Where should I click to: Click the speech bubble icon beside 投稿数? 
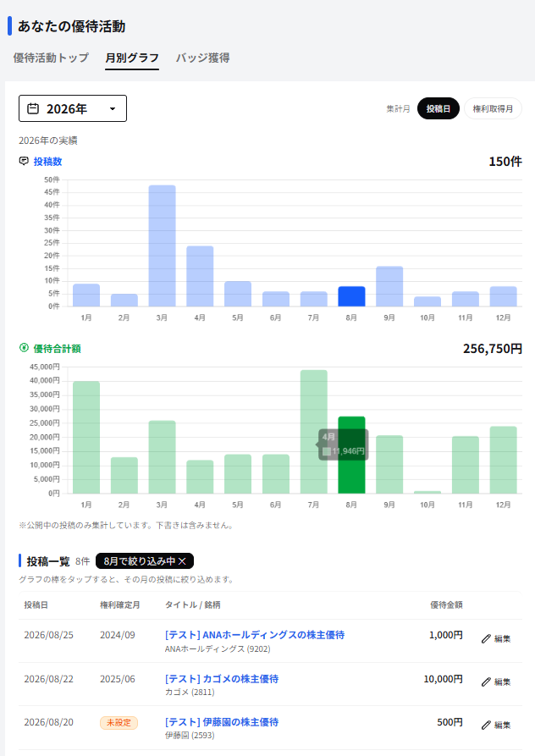click(x=24, y=161)
